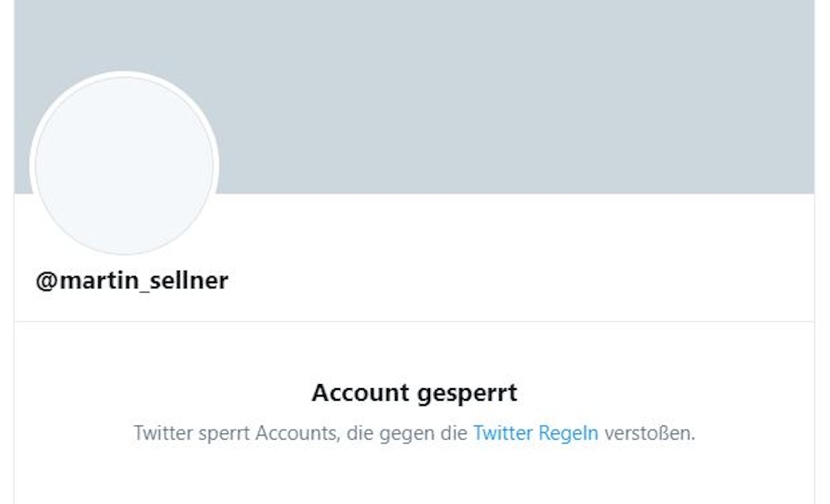Click the suspended account message box
The width and height of the screenshot is (830, 504).
pos(414,412)
